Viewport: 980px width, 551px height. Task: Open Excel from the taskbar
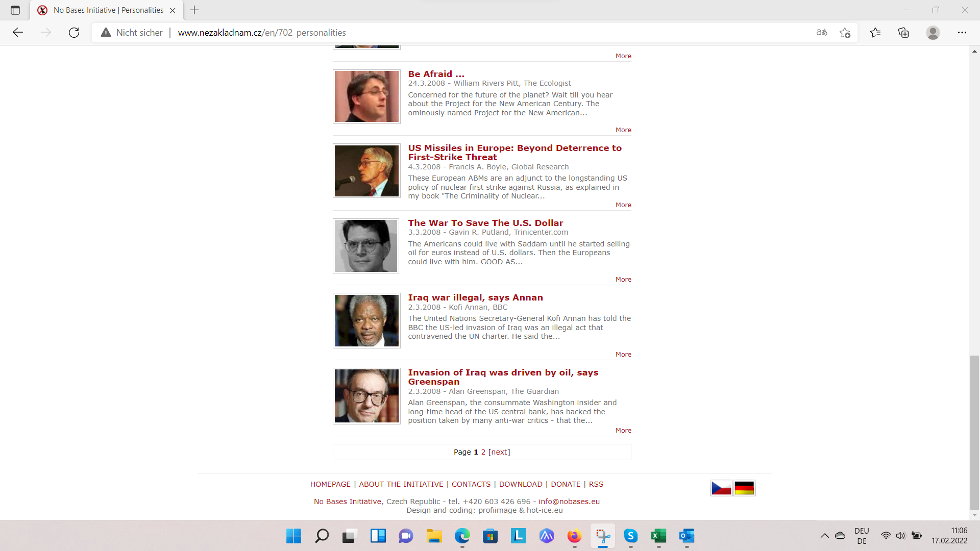coord(658,536)
